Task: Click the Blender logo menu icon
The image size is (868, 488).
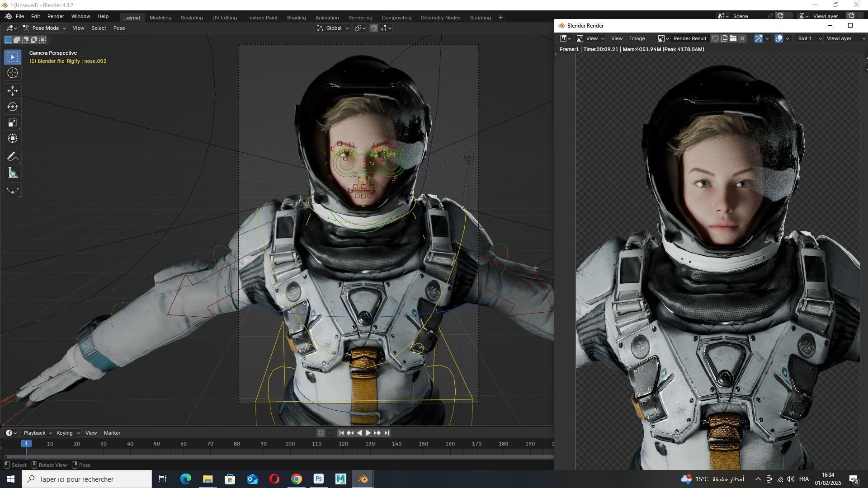Action: click(8, 16)
